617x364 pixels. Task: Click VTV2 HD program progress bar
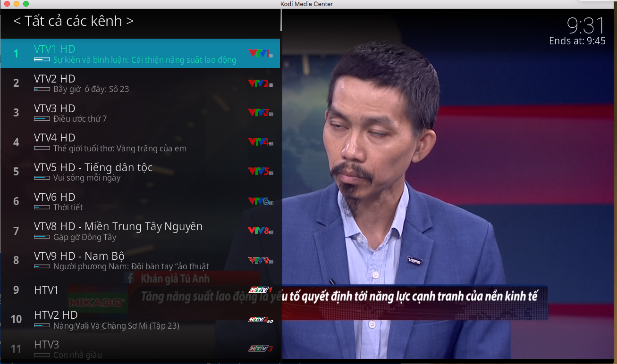(x=42, y=89)
